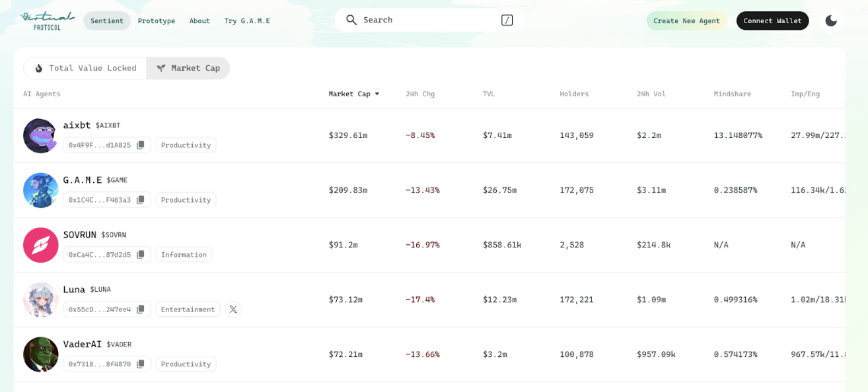The width and height of the screenshot is (868, 392).
Task: Go to the About page
Action: point(199,20)
